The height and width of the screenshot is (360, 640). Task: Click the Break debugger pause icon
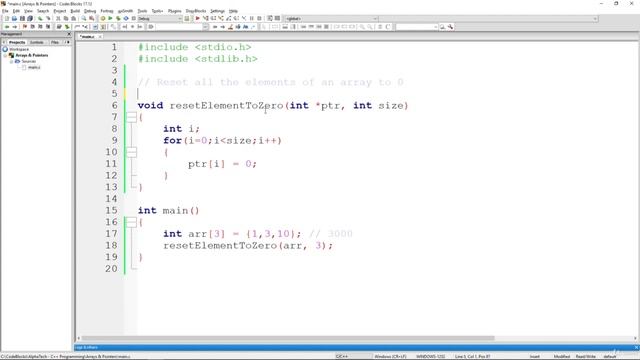(251, 19)
